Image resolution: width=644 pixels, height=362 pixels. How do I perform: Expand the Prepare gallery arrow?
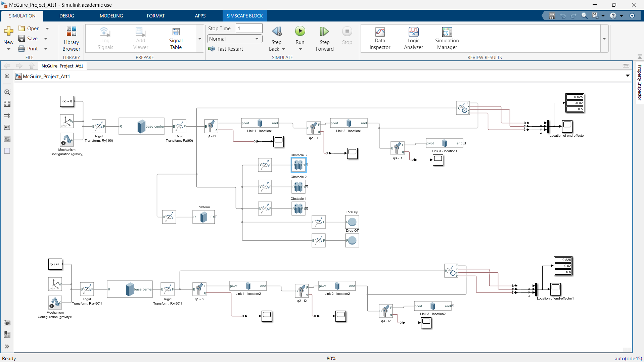[x=200, y=39]
